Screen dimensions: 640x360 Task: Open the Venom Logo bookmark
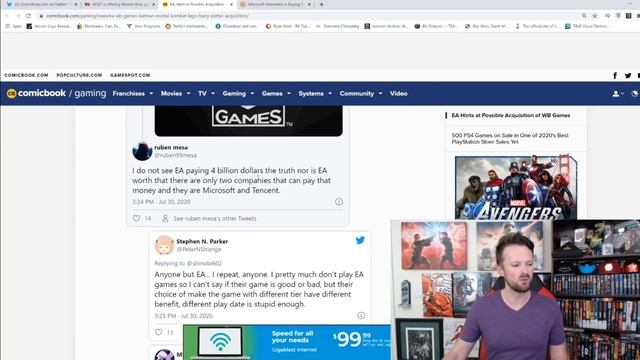tap(49, 26)
